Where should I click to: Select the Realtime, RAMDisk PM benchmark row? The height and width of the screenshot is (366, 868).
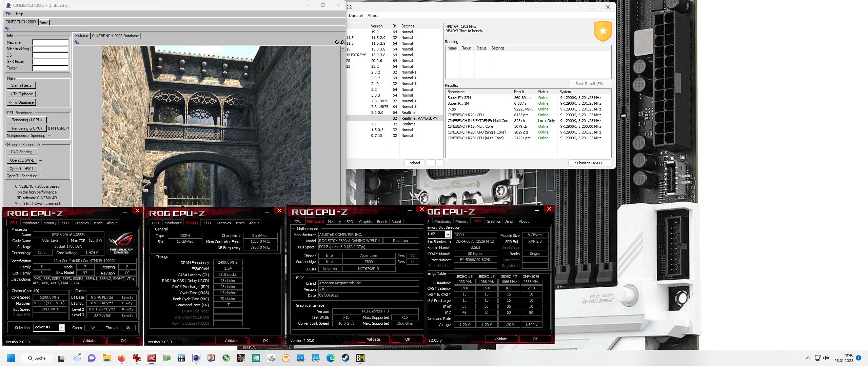[394, 118]
